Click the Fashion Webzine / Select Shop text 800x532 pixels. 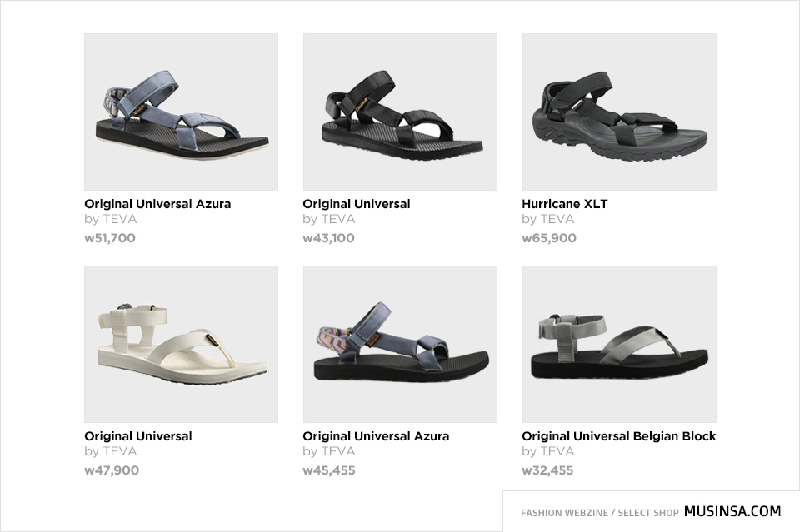[598, 513]
